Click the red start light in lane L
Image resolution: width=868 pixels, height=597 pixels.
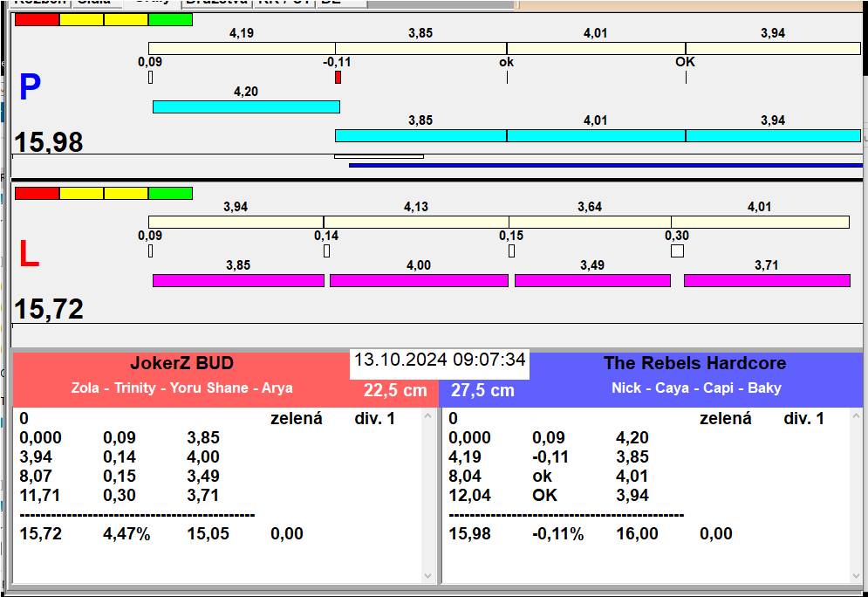[x=38, y=193]
